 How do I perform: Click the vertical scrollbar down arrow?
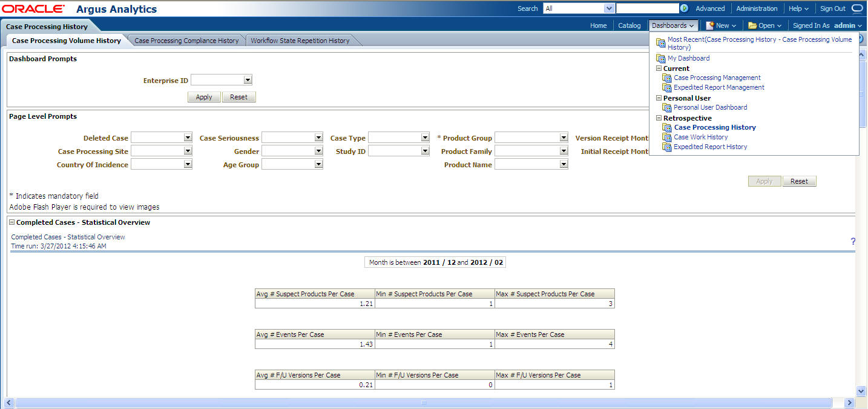(x=862, y=391)
